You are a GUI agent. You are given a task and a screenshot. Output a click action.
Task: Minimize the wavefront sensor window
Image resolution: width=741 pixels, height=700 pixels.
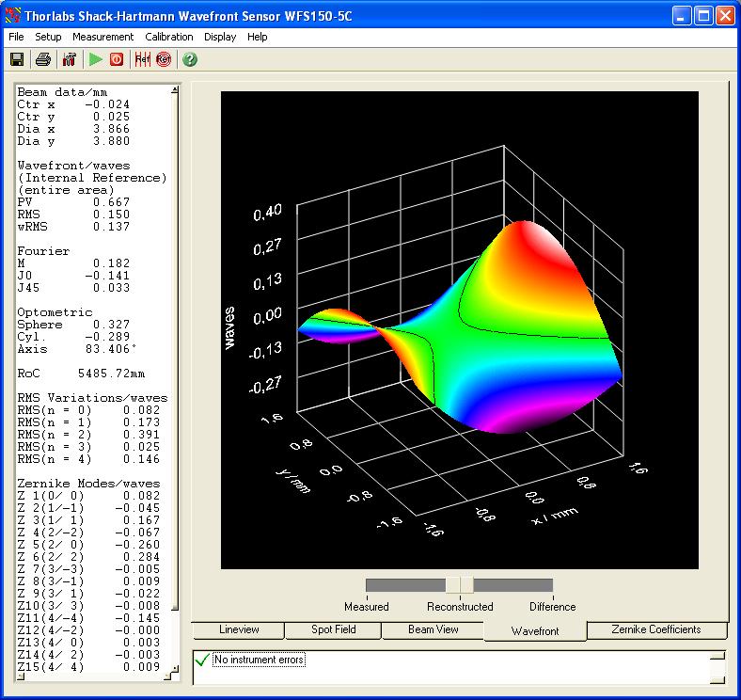681,15
